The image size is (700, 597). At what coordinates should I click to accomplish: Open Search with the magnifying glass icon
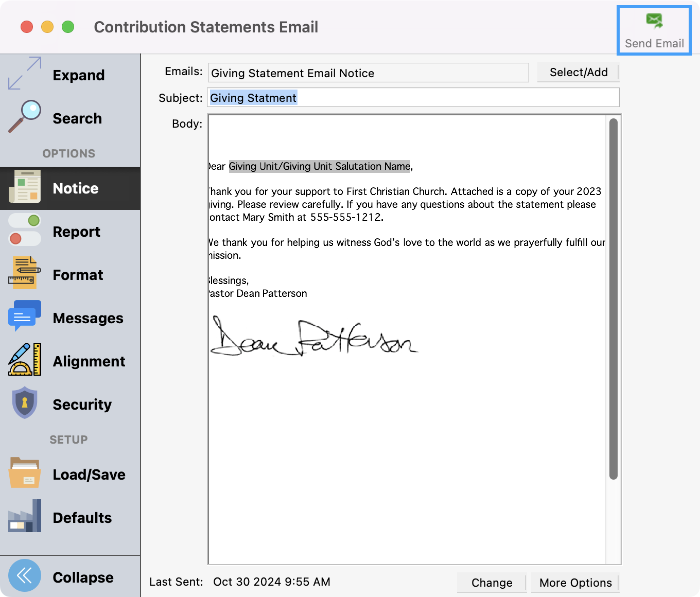[25, 117]
